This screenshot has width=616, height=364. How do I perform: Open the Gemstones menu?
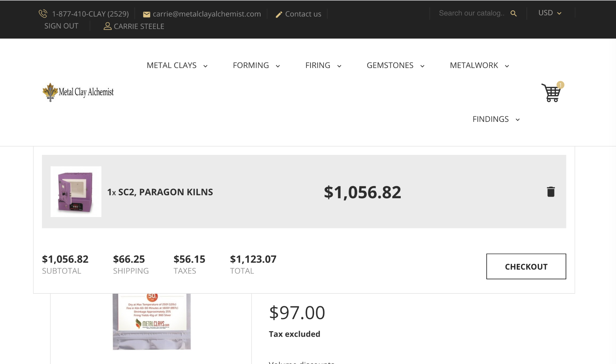coord(396,65)
